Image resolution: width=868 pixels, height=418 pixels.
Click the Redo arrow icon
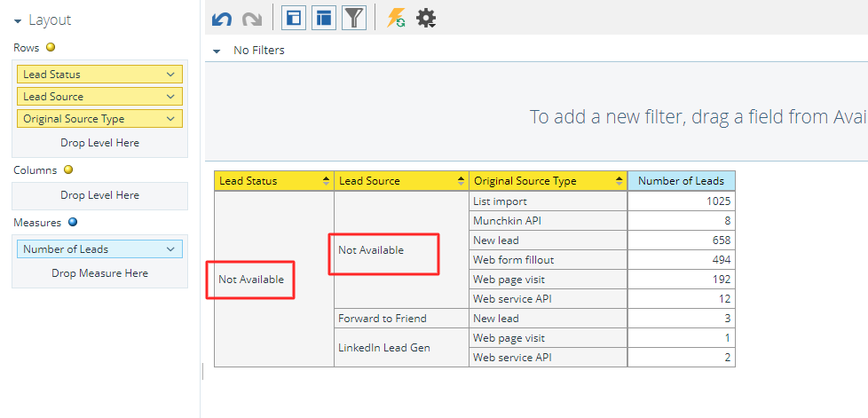pyautogui.click(x=252, y=19)
